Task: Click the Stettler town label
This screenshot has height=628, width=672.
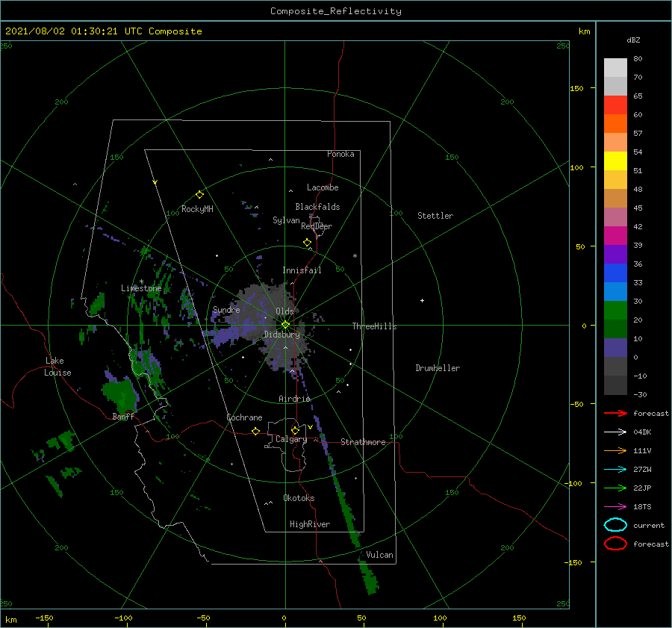Action: point(435,216)
